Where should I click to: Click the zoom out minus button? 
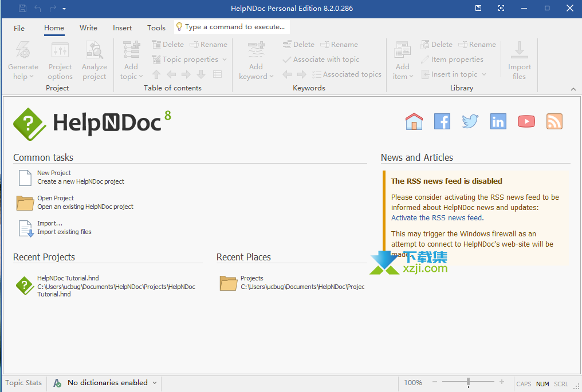[435, 382]
